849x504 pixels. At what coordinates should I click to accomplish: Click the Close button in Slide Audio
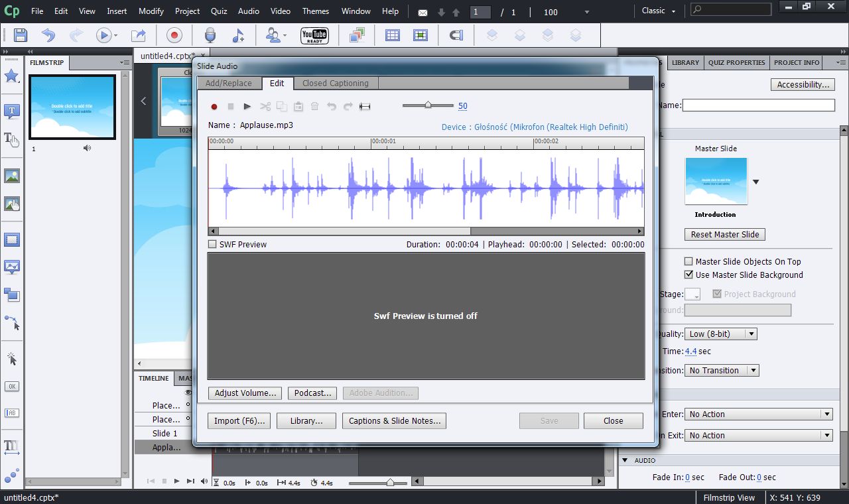(614, 420)
